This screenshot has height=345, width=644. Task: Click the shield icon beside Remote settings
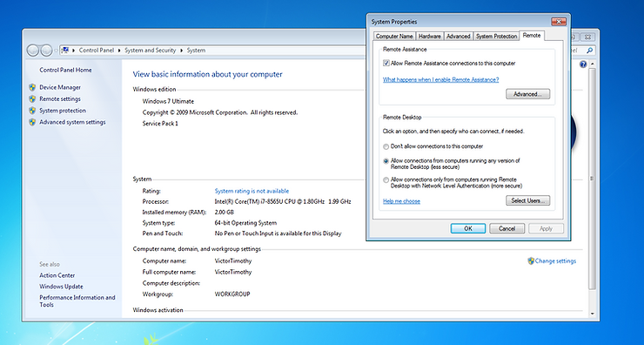coord(32,98)
